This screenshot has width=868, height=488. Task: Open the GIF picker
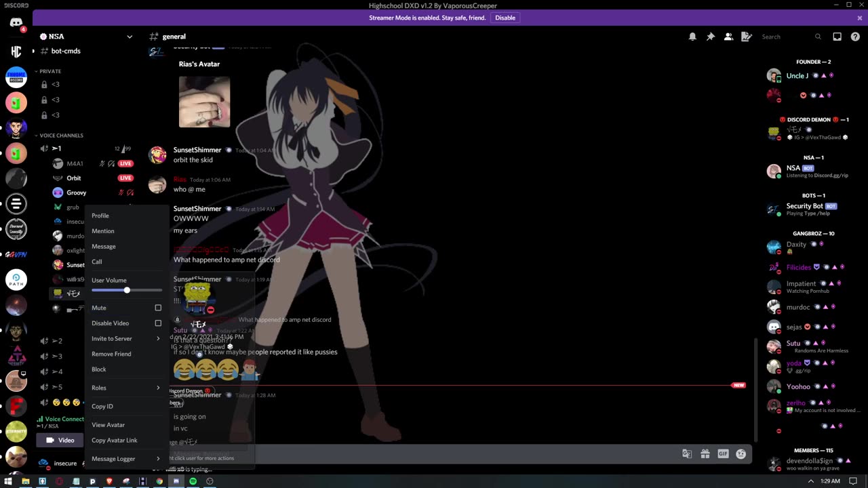coord(723,454)
